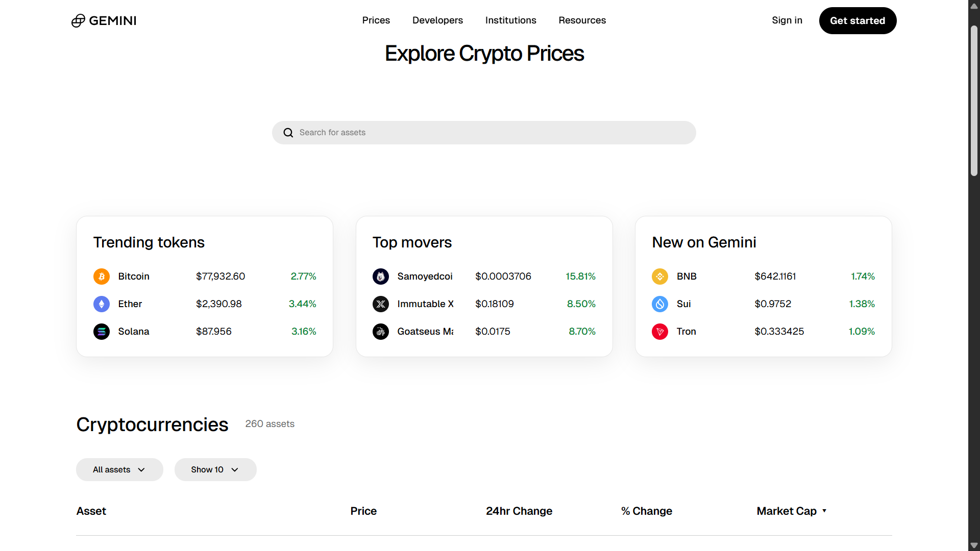Click the search magnifier icon
The width and height of the screenshot is (980, 551).
288,132
